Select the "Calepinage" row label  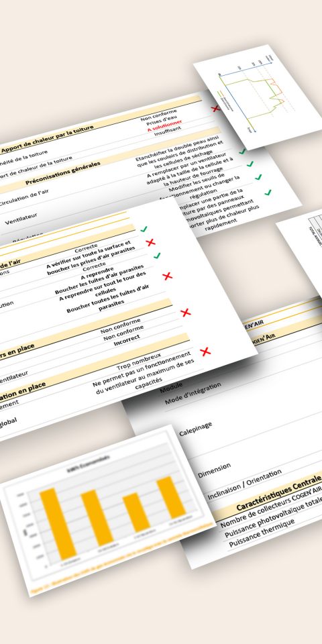(x=195, y=428)
